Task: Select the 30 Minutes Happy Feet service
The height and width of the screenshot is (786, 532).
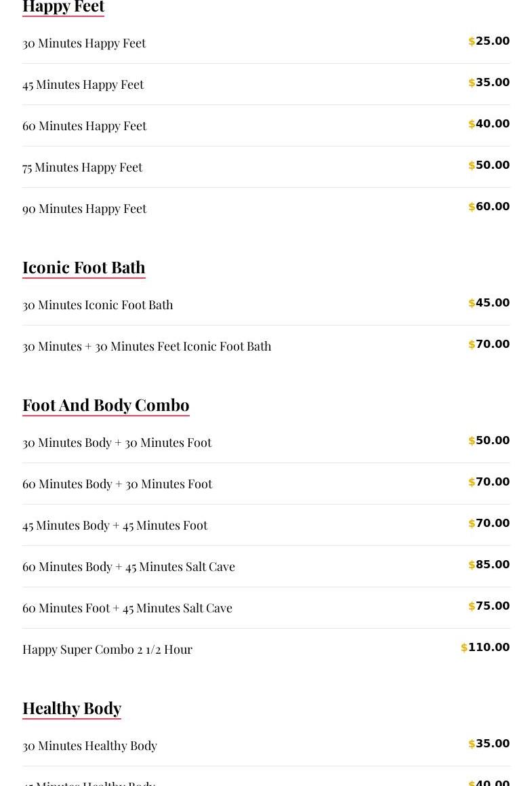Action: tap(84, 43)
